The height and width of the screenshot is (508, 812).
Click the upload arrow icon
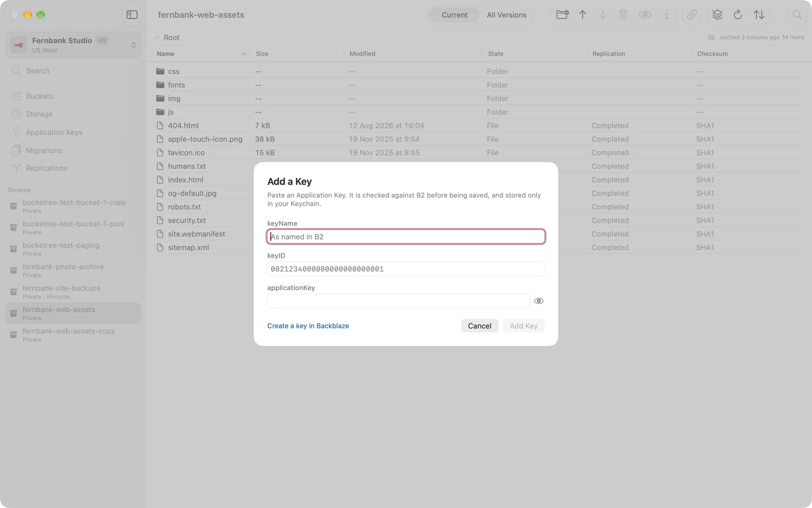pyautogui.click(x=582, y=15)
